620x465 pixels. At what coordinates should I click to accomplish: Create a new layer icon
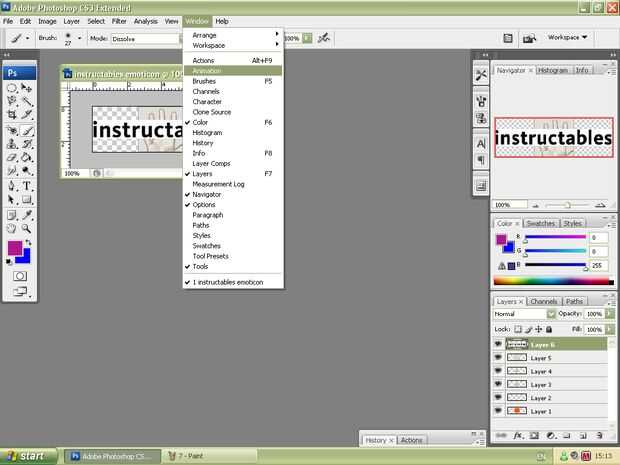point(583,436)
